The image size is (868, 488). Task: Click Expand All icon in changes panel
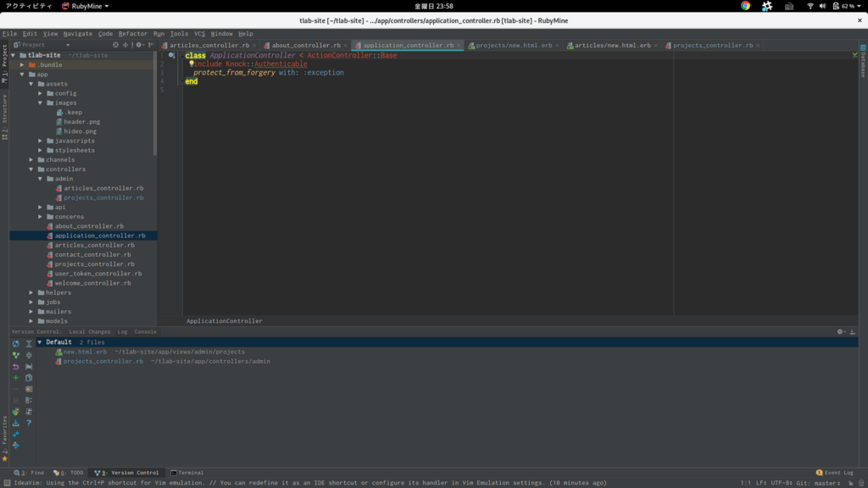tap(29, 344)
